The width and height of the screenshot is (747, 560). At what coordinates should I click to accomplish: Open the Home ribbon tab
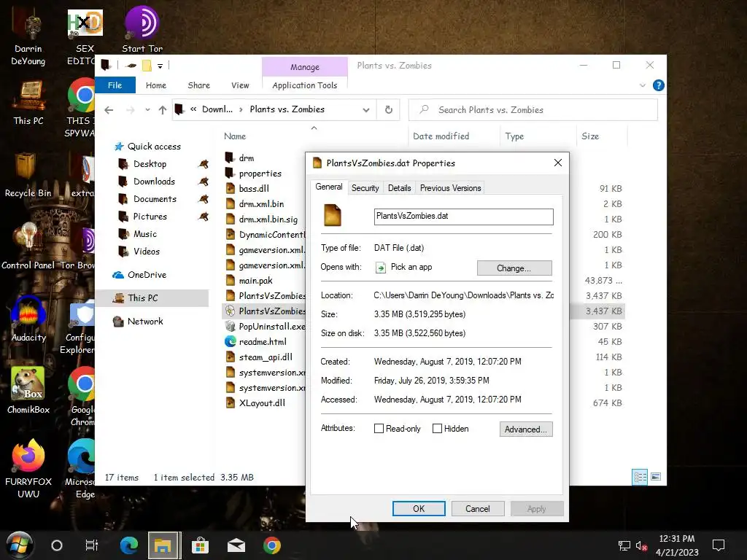pyautogui.click(x=156, y=85)
